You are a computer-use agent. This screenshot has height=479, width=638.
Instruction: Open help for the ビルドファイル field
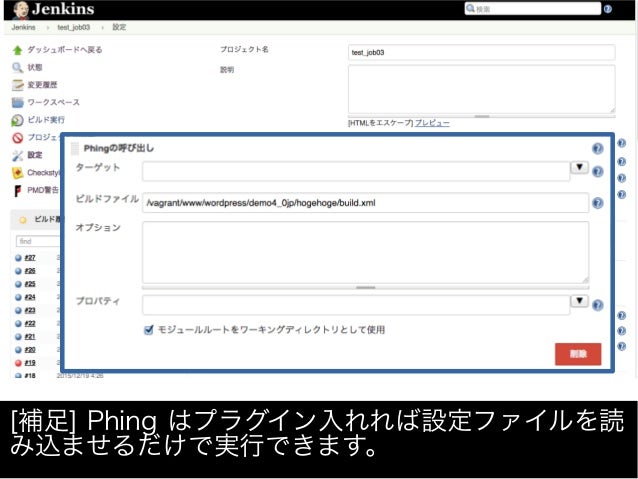tap(597, 203)
